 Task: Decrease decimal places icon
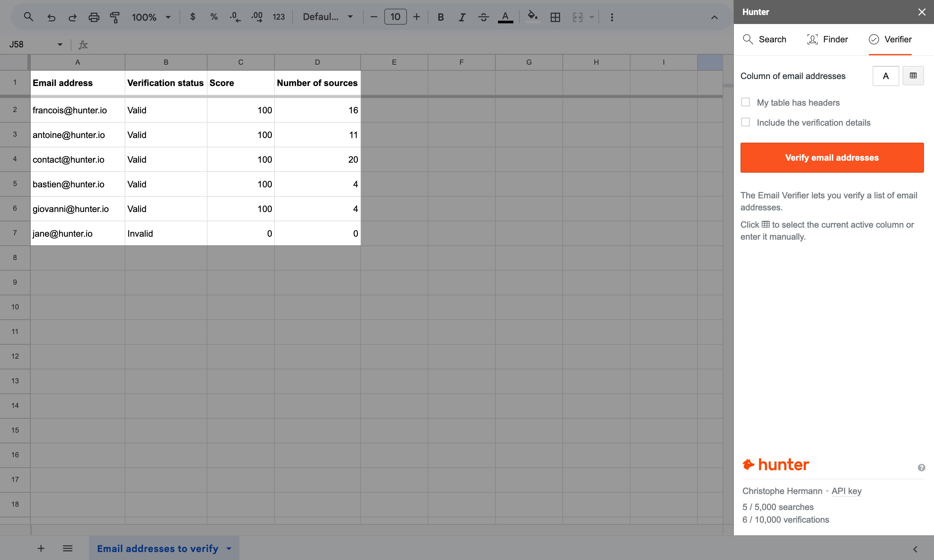235,17
